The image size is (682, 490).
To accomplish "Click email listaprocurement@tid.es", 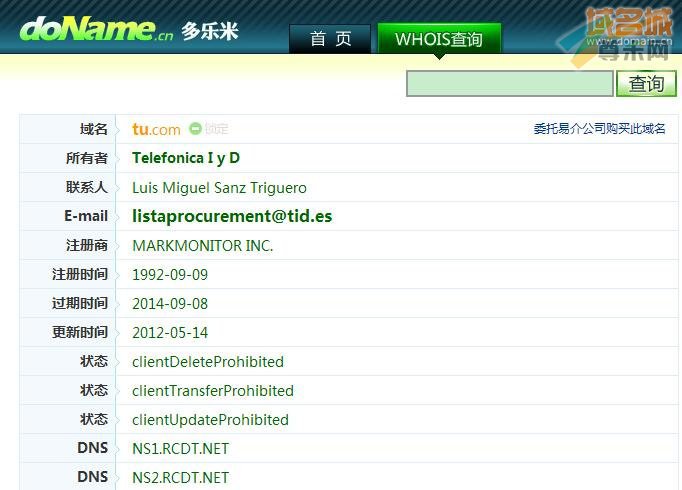I will 232,216.
